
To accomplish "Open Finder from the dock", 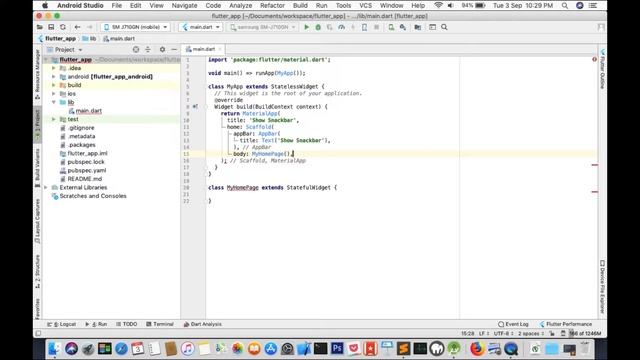I will coord(55,349).
